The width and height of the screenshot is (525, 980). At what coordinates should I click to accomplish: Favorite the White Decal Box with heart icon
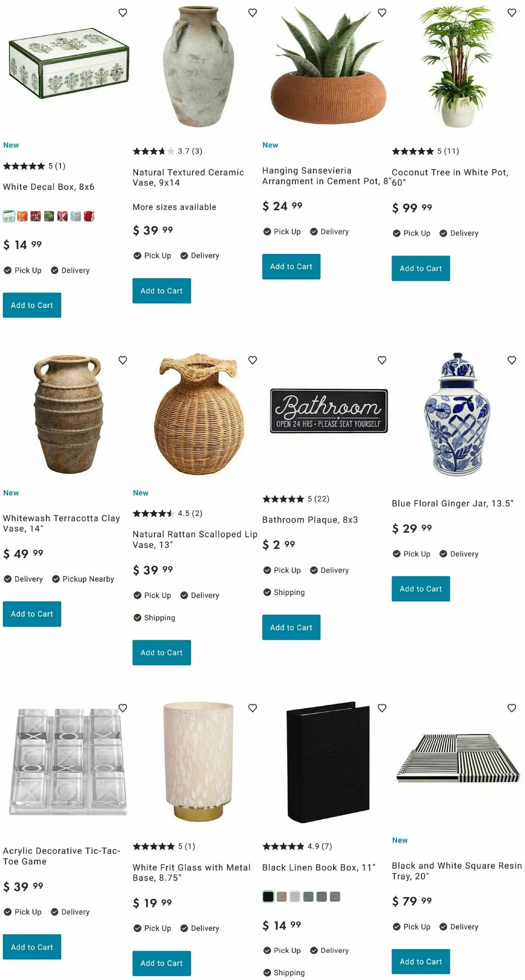[123, 13]
